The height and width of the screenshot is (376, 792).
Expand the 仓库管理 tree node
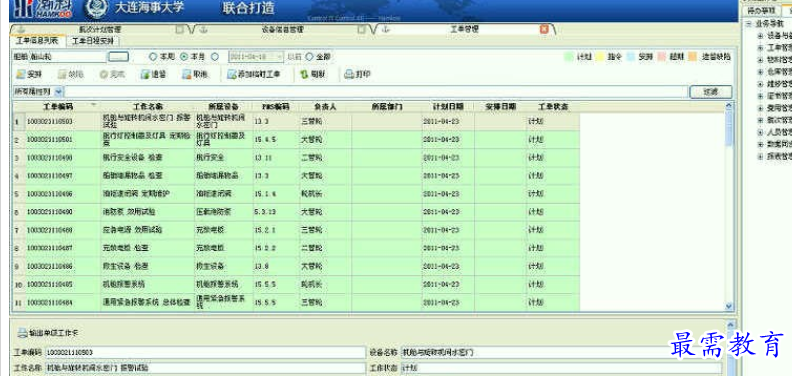pos(760,72)
